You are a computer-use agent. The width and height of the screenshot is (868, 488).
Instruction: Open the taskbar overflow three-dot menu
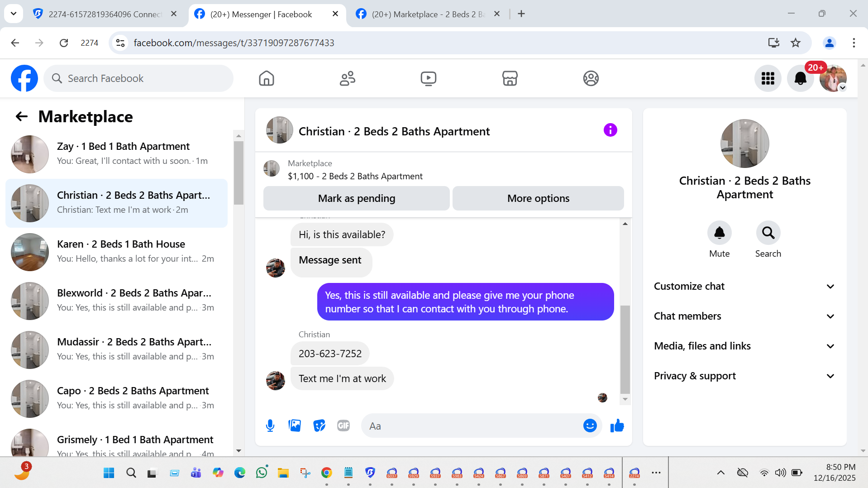656,473
